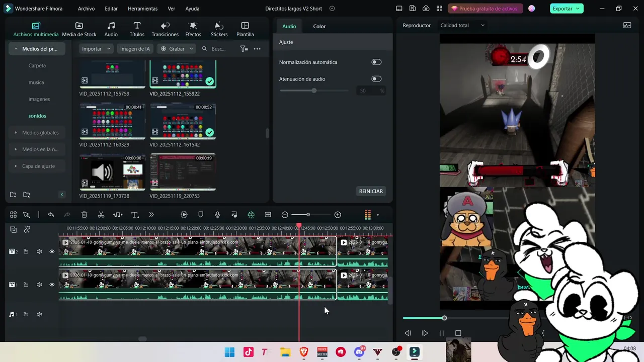Viewport: 644px width, 362px height.
Task: Open the Calidad total dropdown
Action: tap(462, 25)
